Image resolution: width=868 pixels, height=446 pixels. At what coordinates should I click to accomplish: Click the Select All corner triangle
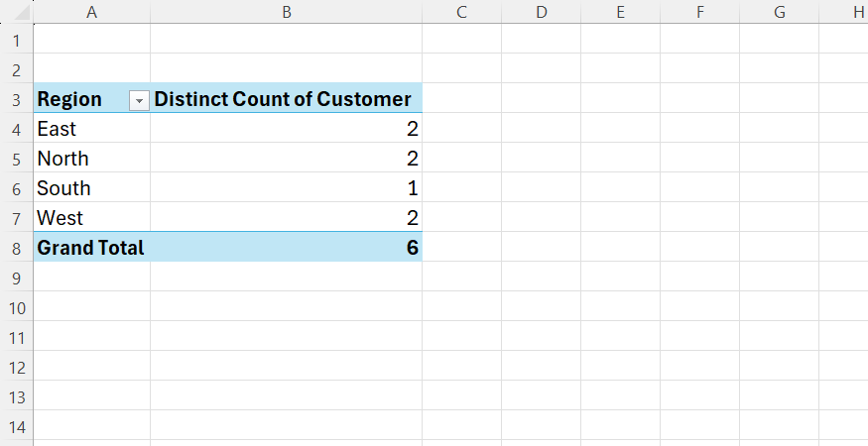[22, 12]
